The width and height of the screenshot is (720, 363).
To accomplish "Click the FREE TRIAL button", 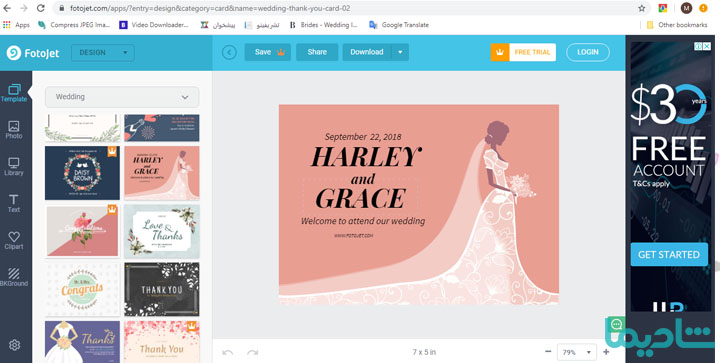I will 523,52.
